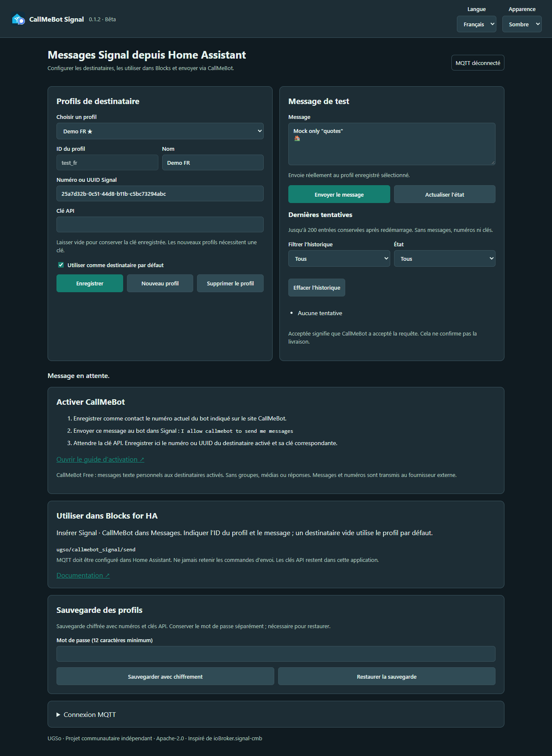Click 'Restaurer la sauvegarde' button
This screenshot has width=552, height=756.
[x=387, y=677]
